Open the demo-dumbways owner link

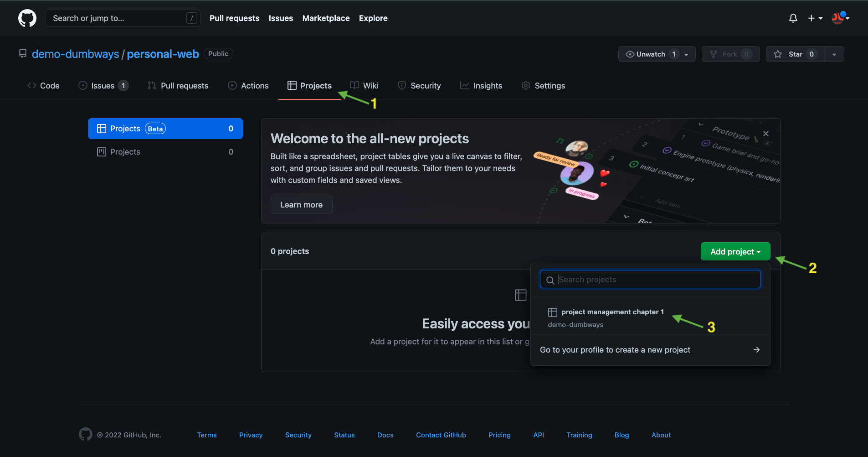click(75, 54)
